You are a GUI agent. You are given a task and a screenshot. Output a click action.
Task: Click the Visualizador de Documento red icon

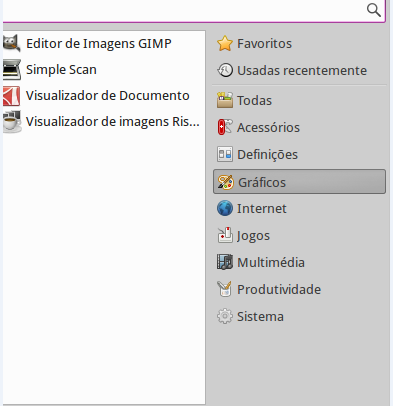pos(11,96)
